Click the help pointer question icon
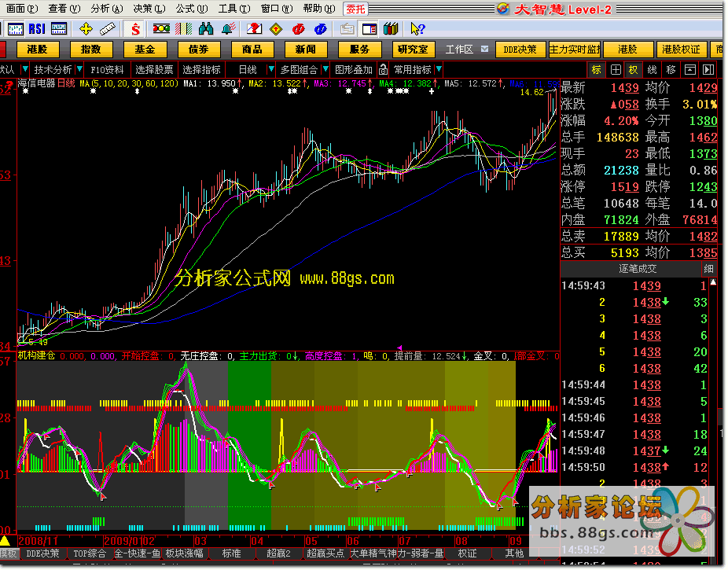 pos(417,29)
